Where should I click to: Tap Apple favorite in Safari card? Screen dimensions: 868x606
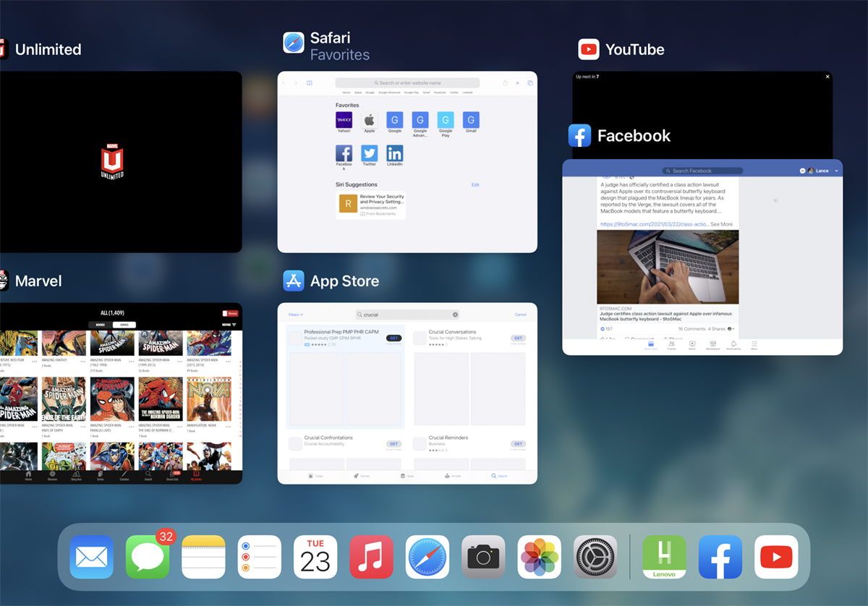[370, 121]
